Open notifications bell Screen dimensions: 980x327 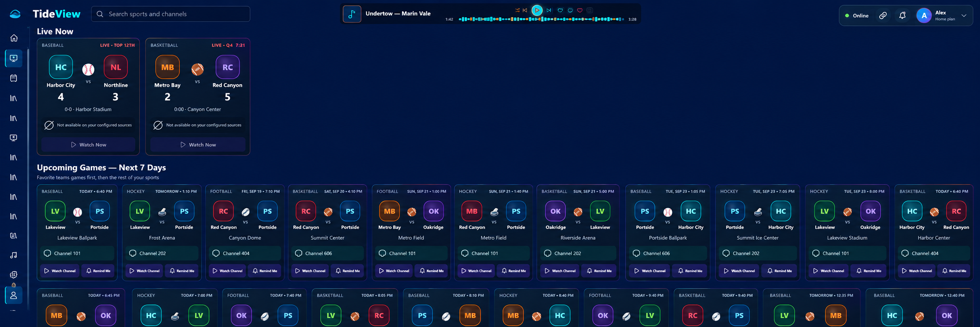click(x=902, y=15)
